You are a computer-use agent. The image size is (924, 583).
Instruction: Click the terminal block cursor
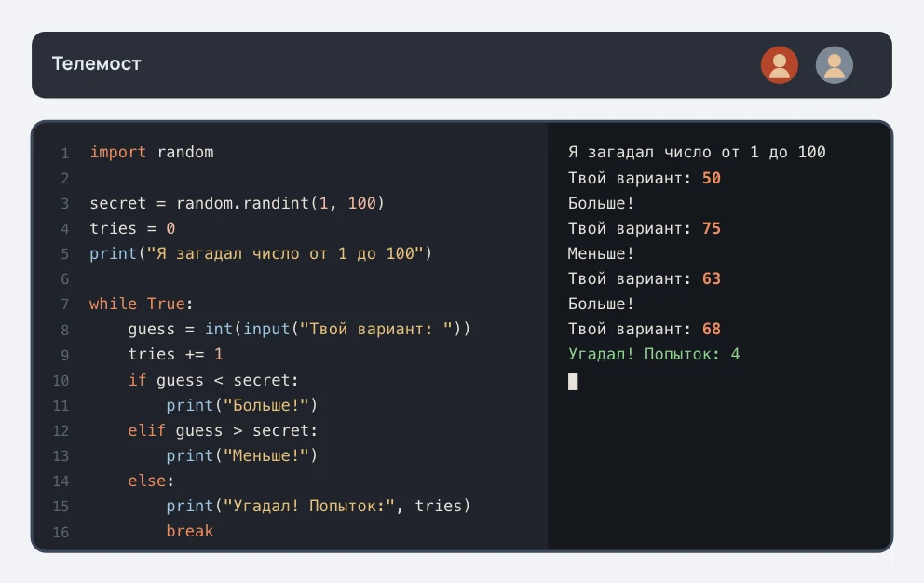(x=573, y=381)
